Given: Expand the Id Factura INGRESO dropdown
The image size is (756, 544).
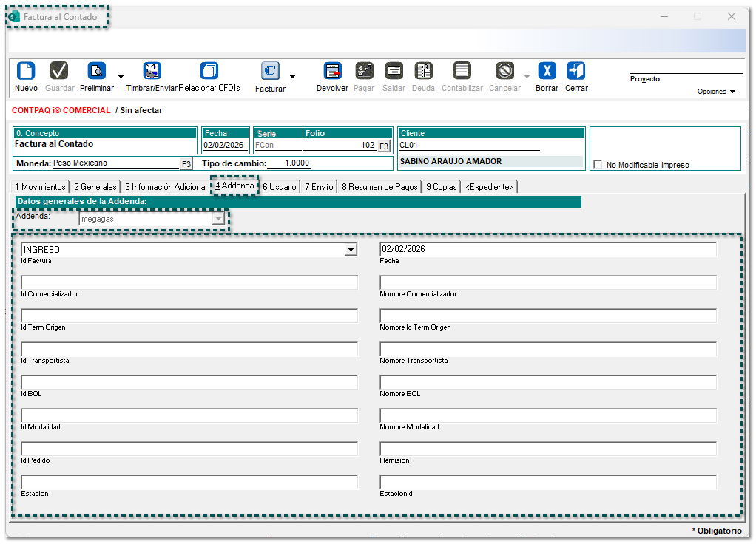Looking at the screenshot, I should click(x=351, y=250).
